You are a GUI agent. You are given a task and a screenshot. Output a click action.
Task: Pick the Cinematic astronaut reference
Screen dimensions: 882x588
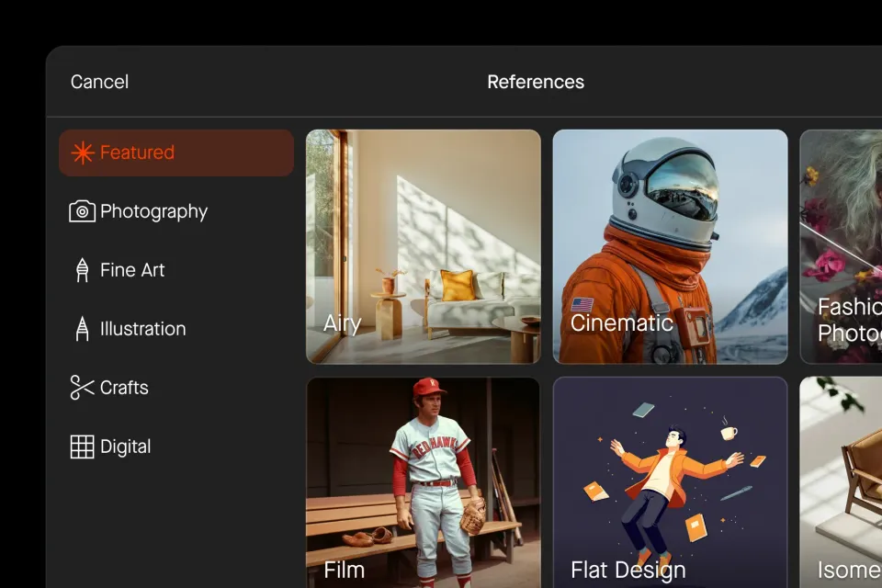[x=670, y=246]
